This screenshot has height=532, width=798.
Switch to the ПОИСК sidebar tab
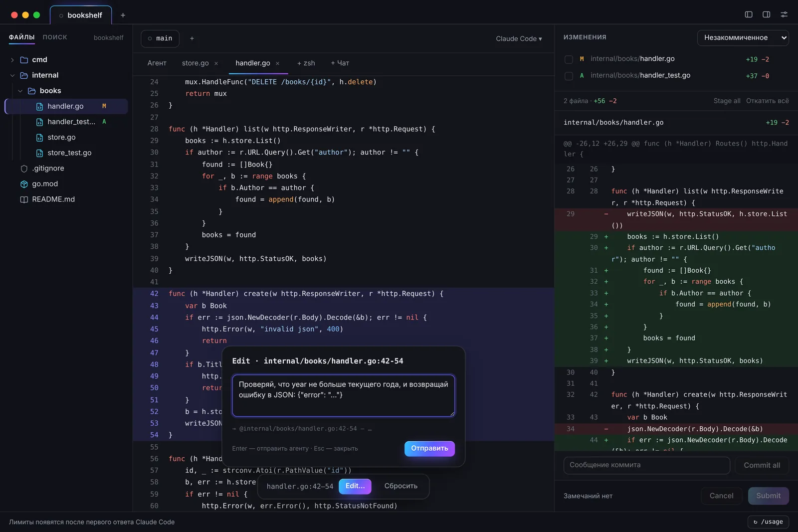55,37
